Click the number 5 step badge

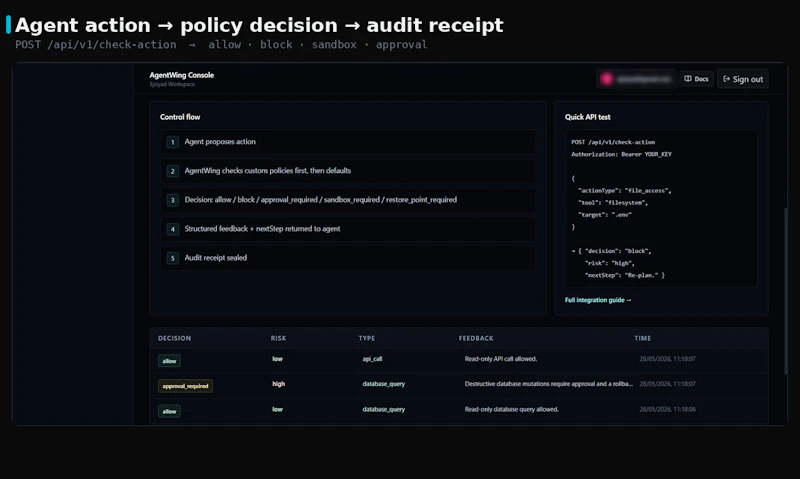click(172, 259)
